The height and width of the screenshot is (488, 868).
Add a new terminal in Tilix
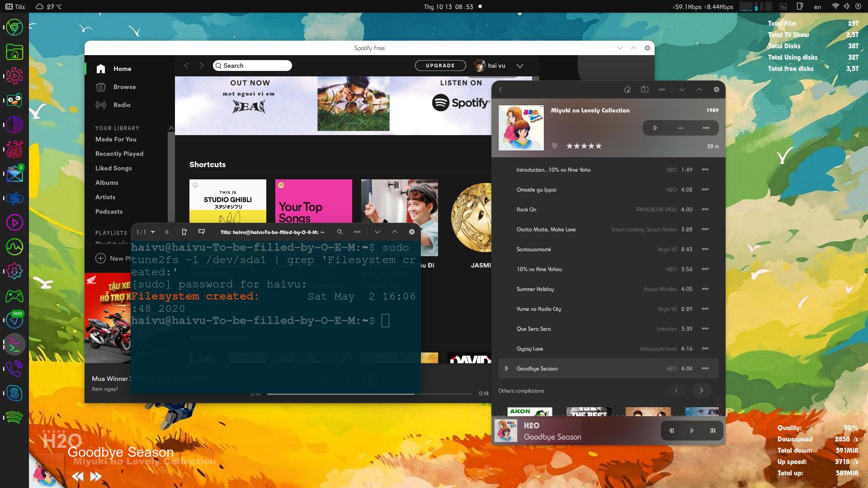167,232
